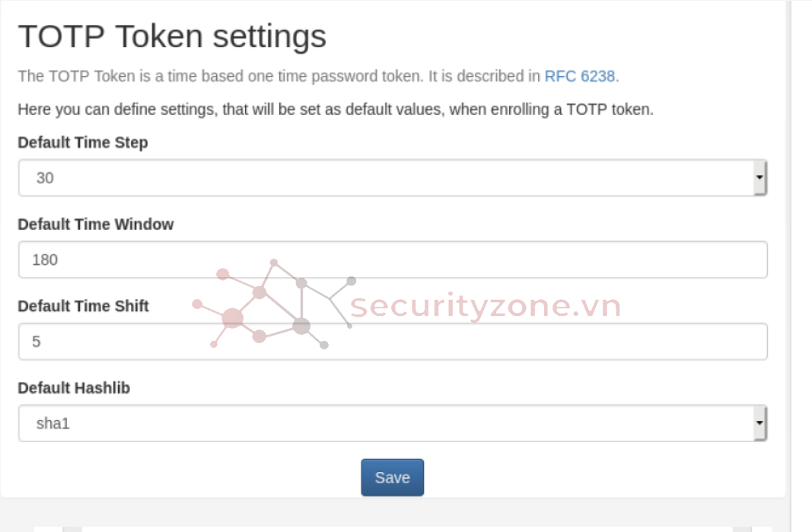Expand the Default Hashlib dropdown showing sha1
Image resolution: width=812 pixels, height=532 pixels.
click(x=392, y=424)
